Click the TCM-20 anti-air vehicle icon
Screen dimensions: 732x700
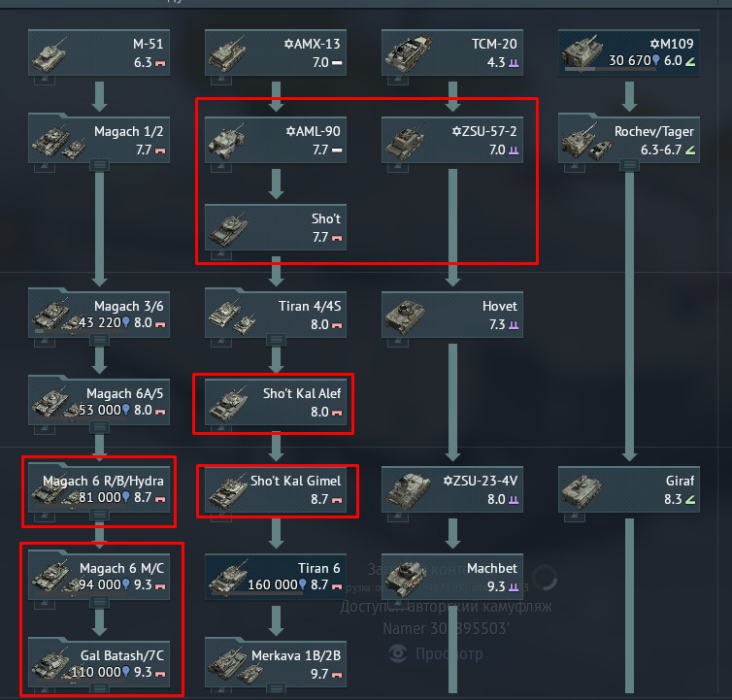click(x=407, y=53)
